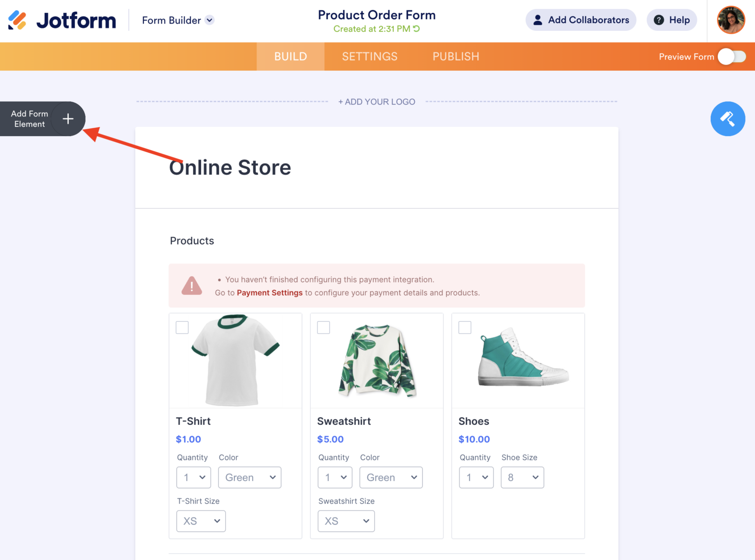This screenshot has width=755, height=560.
Task: Open your profile avatar picture
Action: click(x=731, y=20)
